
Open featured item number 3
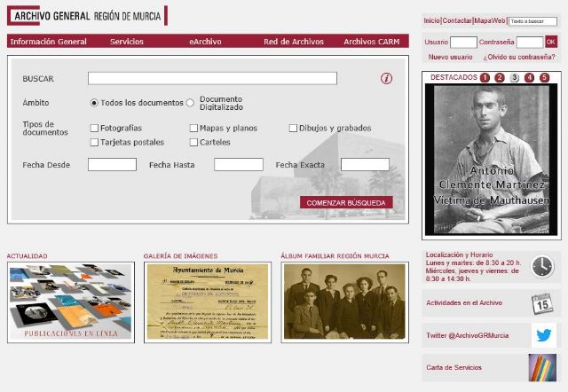coord(515,77)
